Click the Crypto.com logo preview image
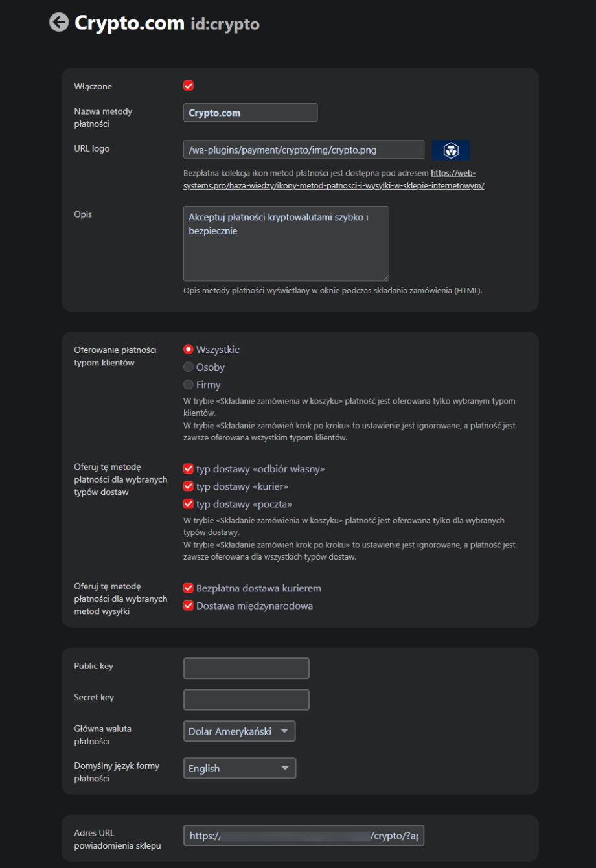 pyautogui.click(x=451, y=150)
